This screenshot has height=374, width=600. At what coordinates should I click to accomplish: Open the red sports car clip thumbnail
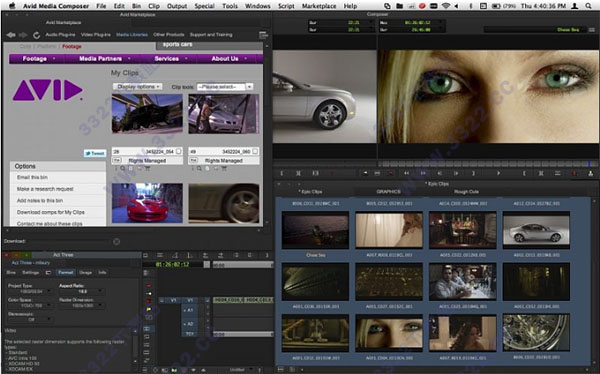click(147, 203)
